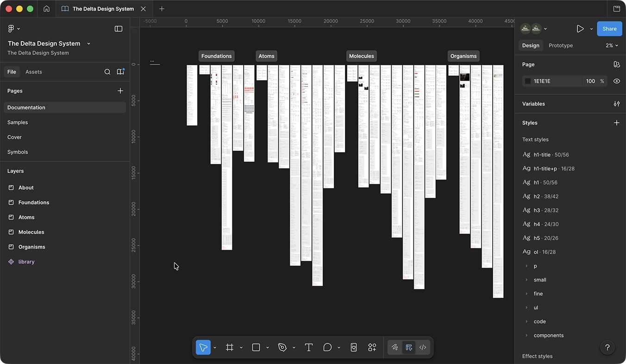Screen dimensions: 626x364
Task: Toggle Dev Mode in bottom toolbar
Action: coord(423,347)
